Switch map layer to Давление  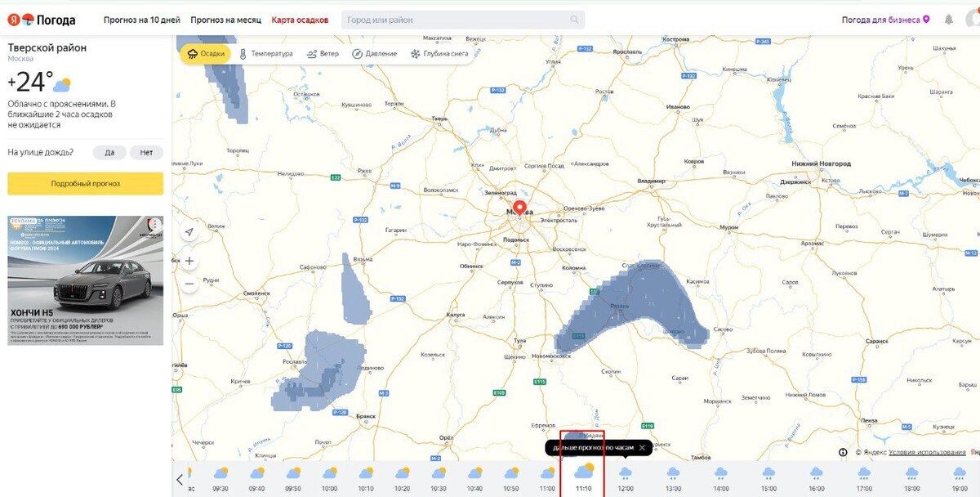[374, 54]
